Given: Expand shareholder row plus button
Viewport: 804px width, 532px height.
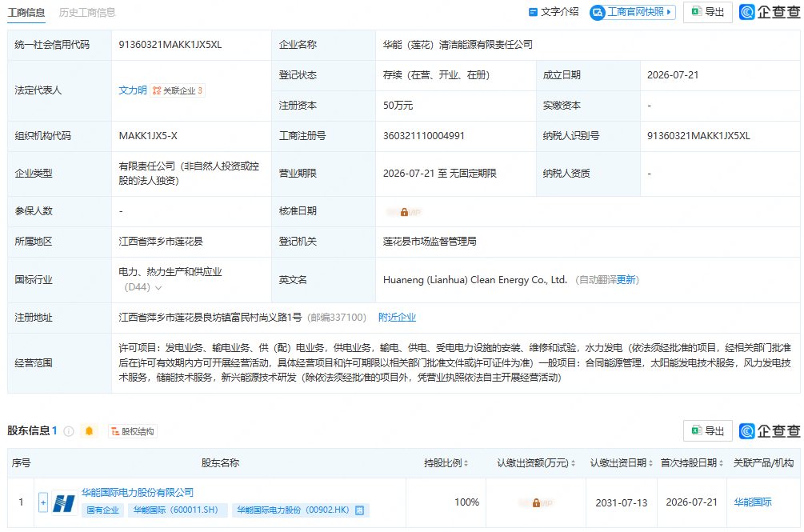Looking at the screenshot, I should pos(43,502).
